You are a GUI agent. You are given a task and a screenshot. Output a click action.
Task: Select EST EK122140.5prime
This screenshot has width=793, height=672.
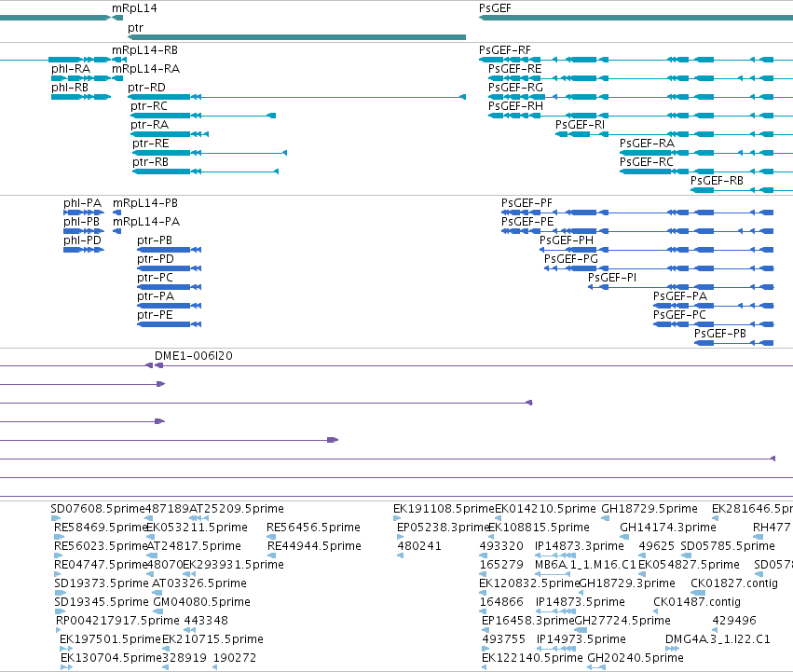point(485,667)
